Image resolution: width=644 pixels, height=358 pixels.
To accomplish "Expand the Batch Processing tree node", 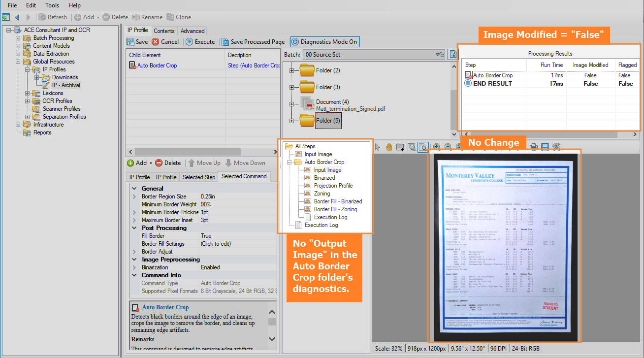I will point(18,38).
